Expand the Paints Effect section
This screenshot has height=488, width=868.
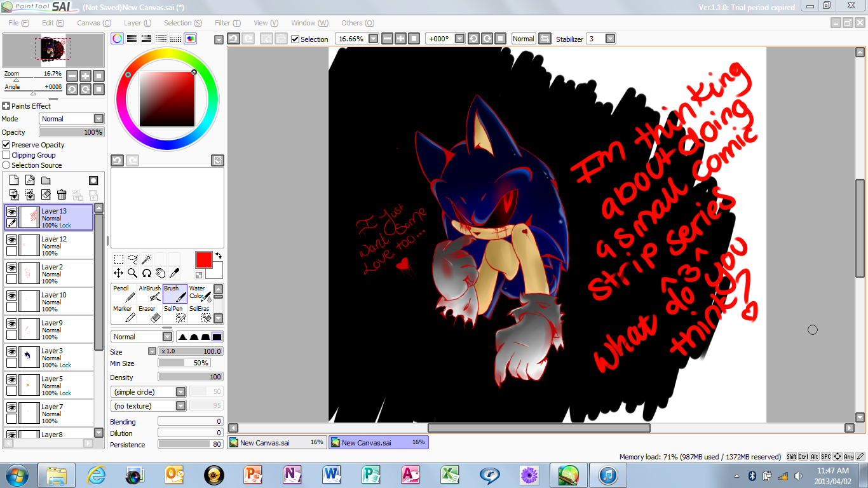click(6, 106)
